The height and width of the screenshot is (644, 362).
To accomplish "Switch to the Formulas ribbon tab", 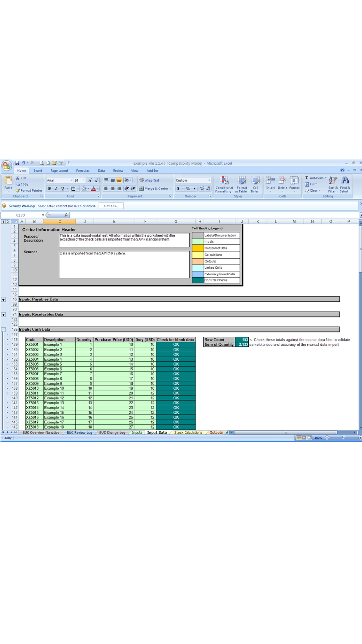I will [82, 171].
